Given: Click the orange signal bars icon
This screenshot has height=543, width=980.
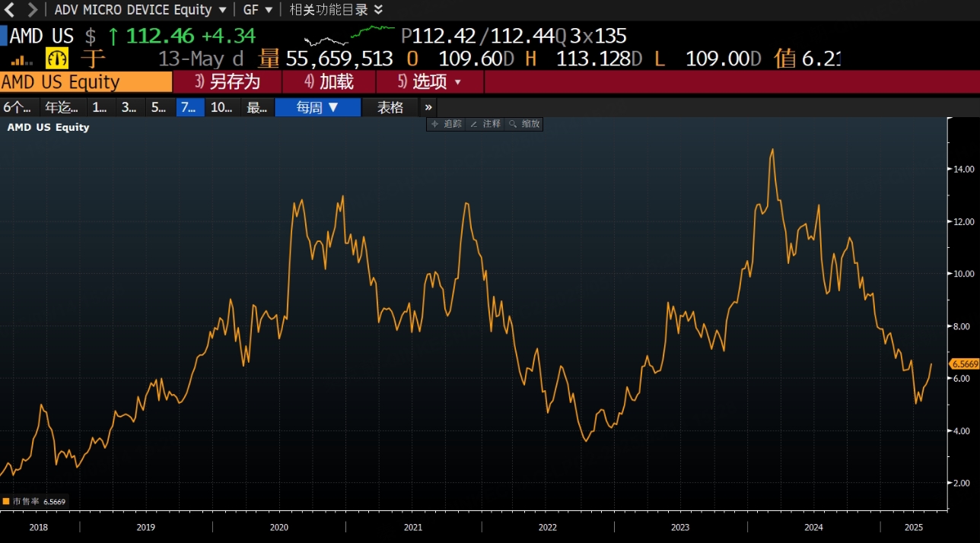Looking at the screenshot, I should [x=22, y=60].
